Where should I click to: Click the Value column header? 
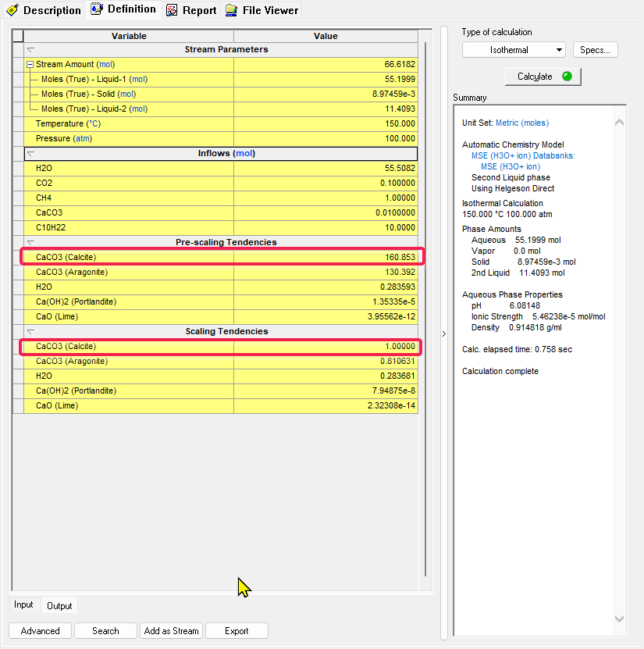(326, 36)
